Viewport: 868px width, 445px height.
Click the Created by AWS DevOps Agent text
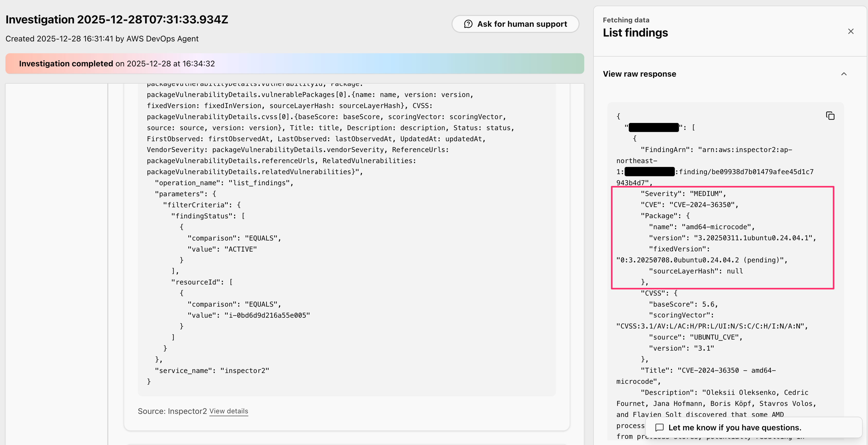(x=102, y=39)
